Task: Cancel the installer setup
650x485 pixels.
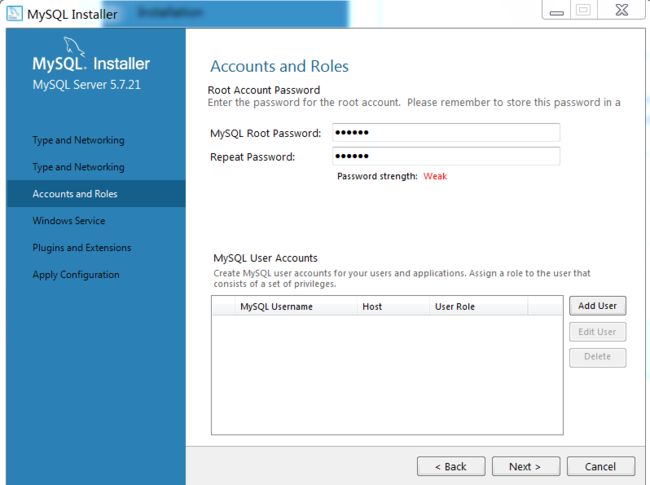Action: tap(601, 467)
